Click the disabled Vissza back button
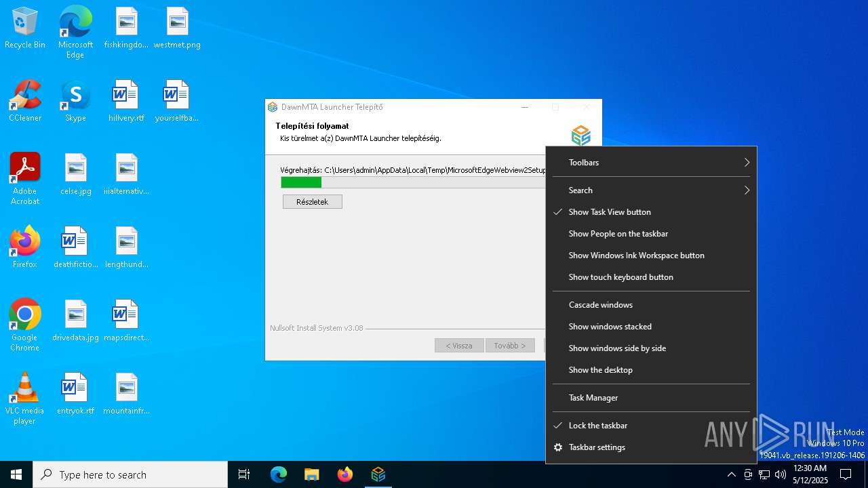 [x=459, y=346]
